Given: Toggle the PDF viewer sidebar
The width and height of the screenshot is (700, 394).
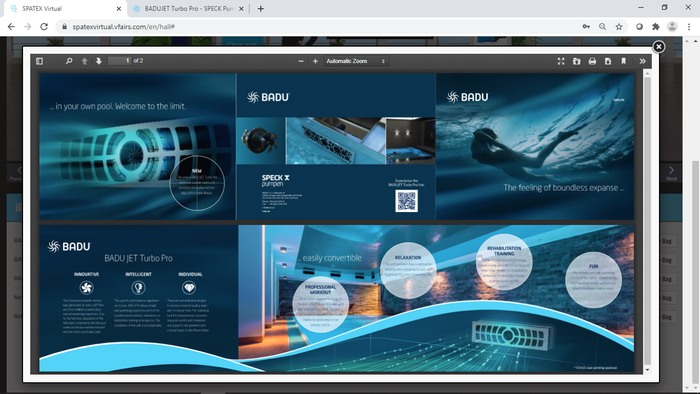Looking at the screenshot, I should (x=39, y=61).
